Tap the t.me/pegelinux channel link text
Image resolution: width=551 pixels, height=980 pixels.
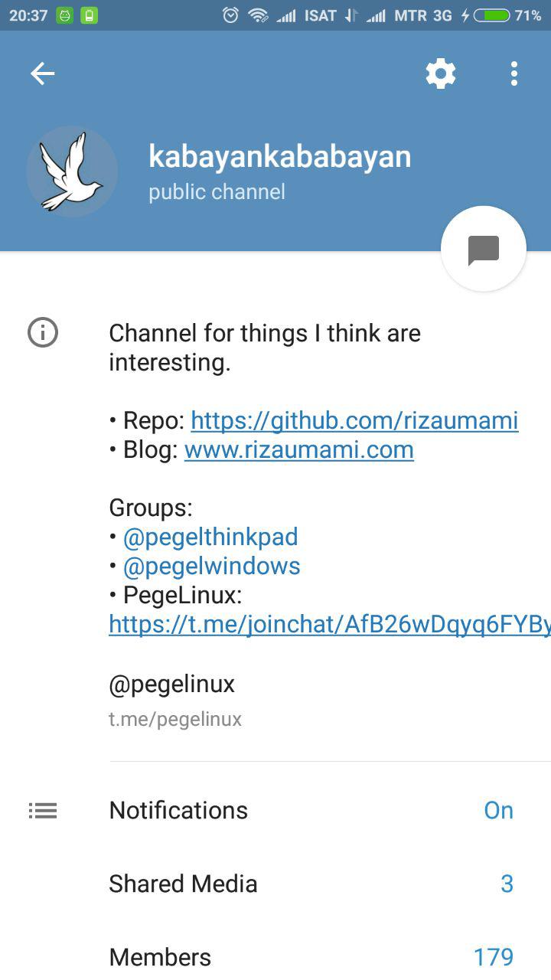click(x=175, y=719)
